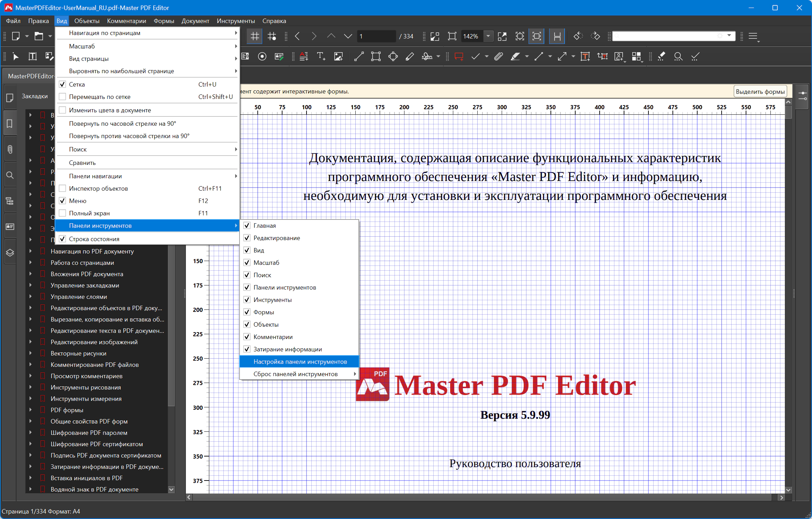
Task: Choose Сравнить from the menu
Action: click(147, 162)
